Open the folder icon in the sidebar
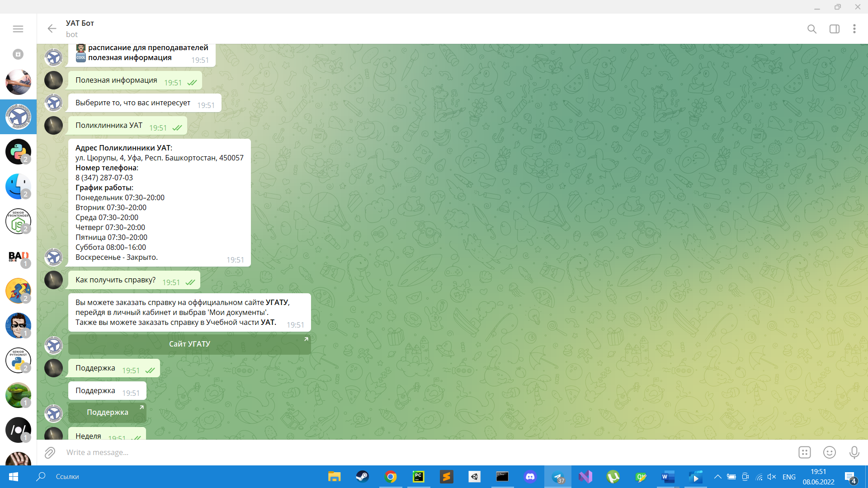Image resolution: width=868 pixels, height=488 pixels. click(18, 54)
